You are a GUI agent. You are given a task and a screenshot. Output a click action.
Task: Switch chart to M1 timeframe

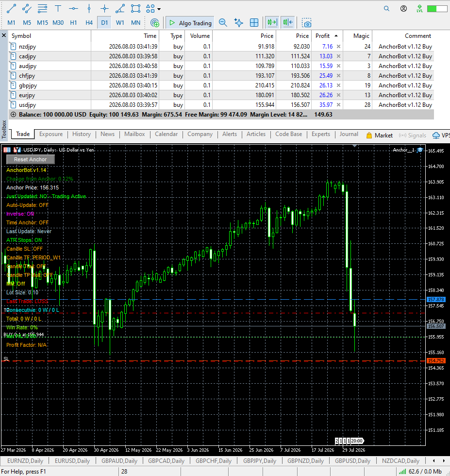click(11, 23)
